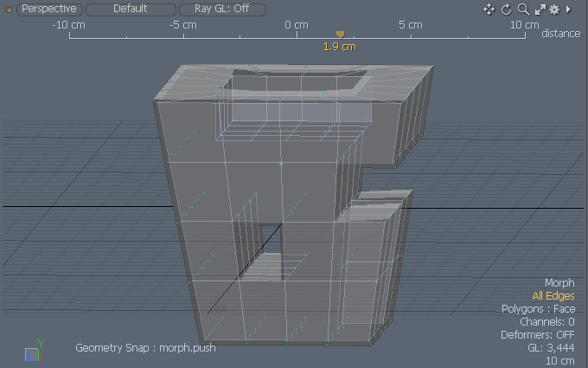Click the Channels: 0 status label
This screenshot has width=588, height=368.
point(547,322)
